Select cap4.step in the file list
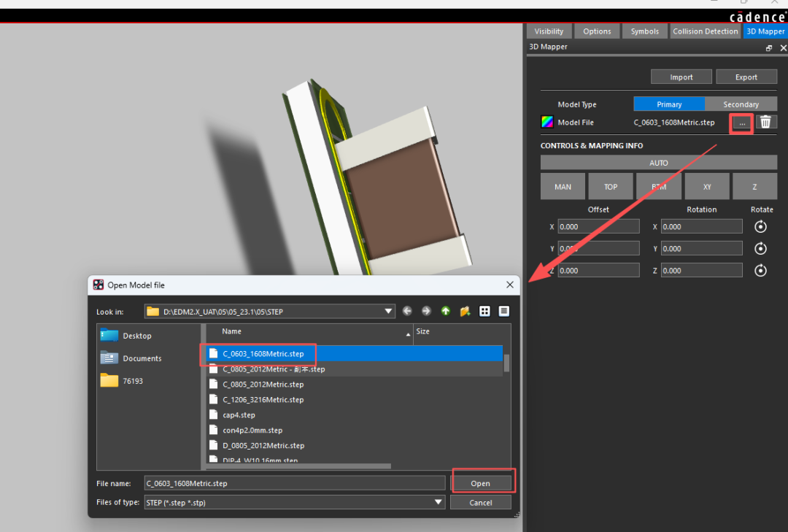788x532 pixels. click(x=239, y=415)
